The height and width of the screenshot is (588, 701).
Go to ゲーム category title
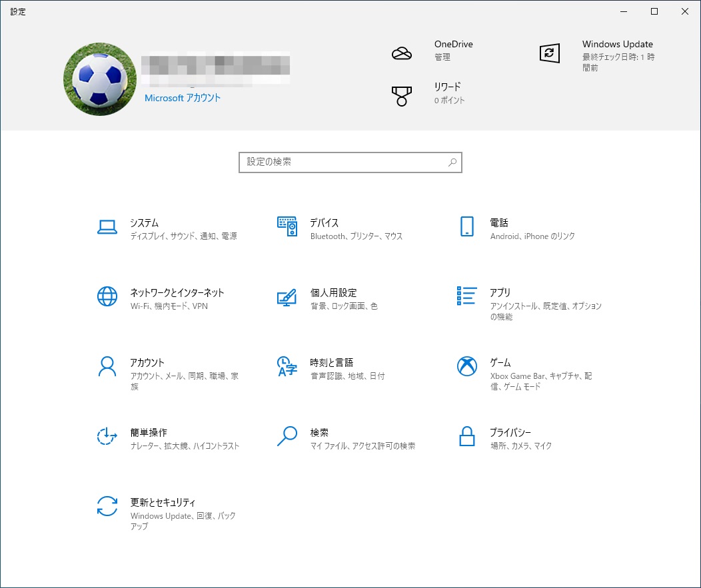point(500,362)
